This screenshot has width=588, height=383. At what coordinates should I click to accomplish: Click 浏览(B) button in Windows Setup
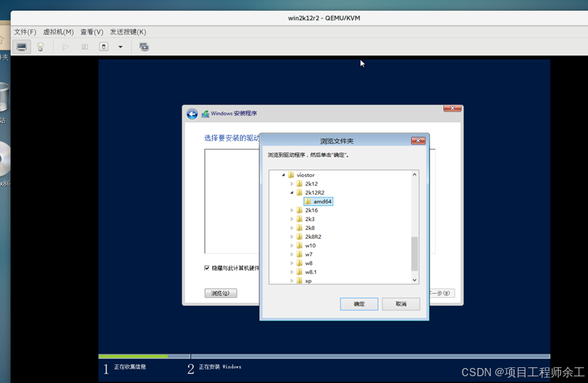220,293
